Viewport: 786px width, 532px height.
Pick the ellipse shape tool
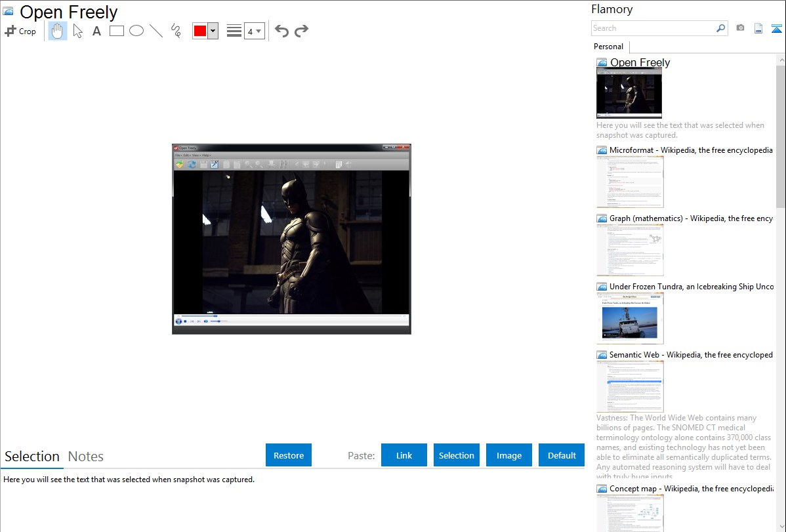point(136,31)
